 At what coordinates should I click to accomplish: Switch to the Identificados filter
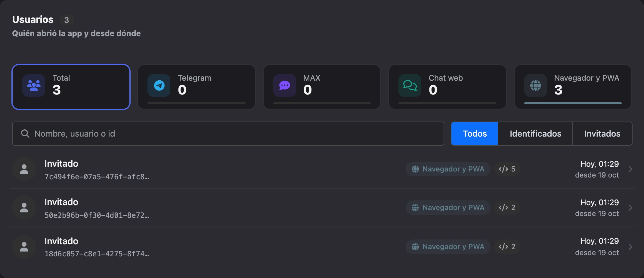[x=535, y=134]
